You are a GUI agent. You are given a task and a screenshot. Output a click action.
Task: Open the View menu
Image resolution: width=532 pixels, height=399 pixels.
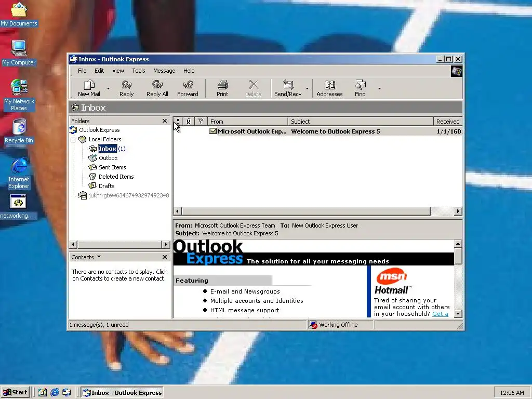point(118,71)
